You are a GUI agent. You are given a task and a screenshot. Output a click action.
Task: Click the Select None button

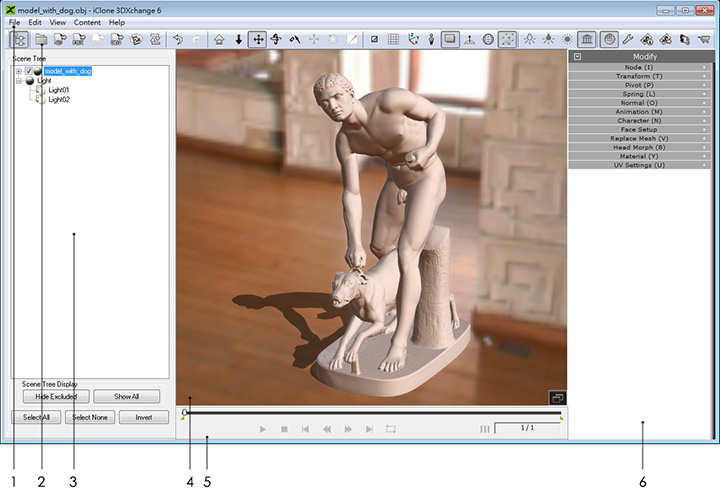click(x=90, y=417)
